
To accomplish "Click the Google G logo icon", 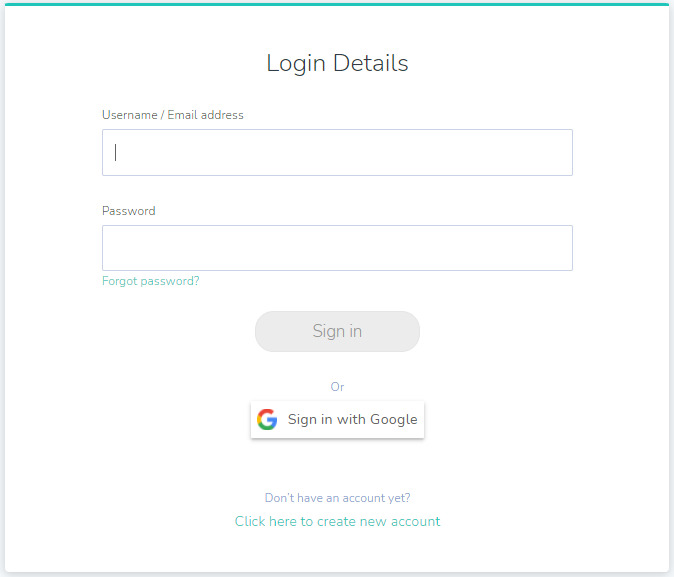I will point(267,419).
